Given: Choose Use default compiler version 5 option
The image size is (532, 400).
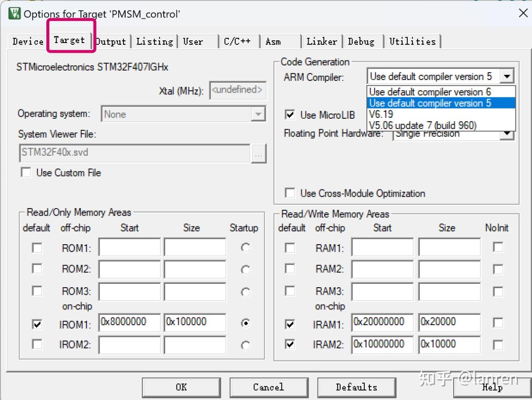Looking at the screenshot, I should [x=441, y=103].
